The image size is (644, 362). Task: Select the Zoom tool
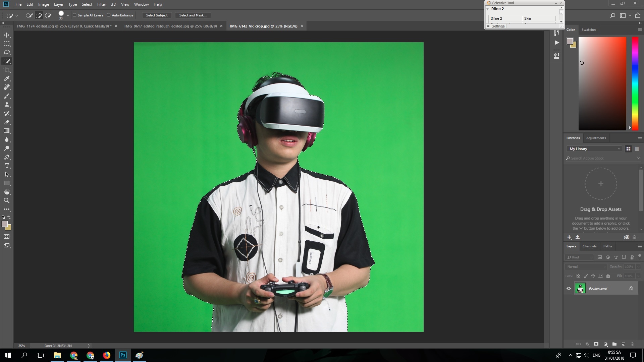[x=7, y=200]
